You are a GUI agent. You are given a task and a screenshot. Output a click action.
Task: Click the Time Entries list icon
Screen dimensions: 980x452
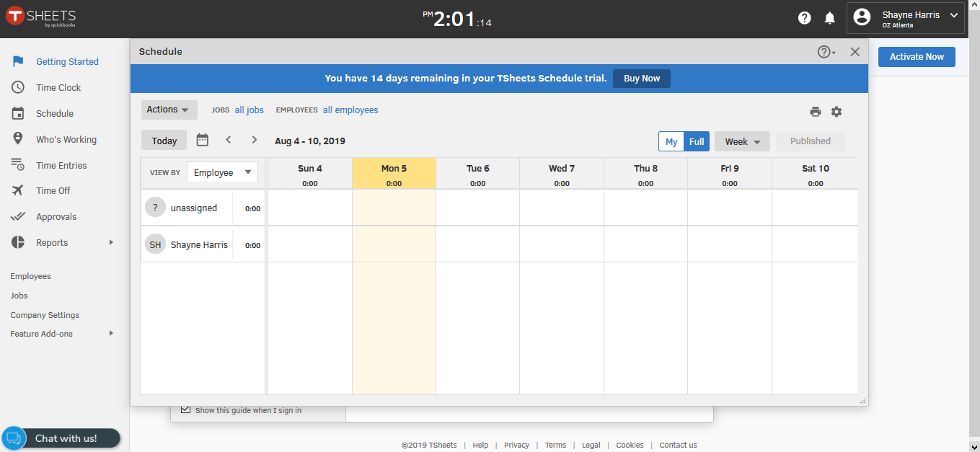18,165
